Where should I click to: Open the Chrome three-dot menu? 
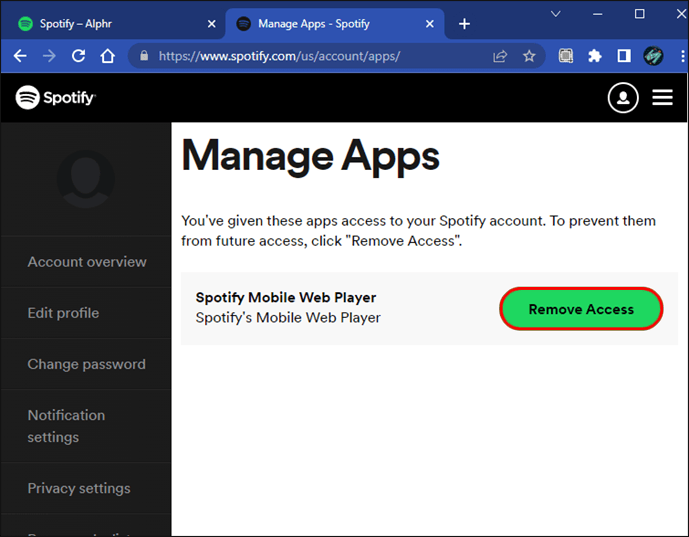[682, 56]
